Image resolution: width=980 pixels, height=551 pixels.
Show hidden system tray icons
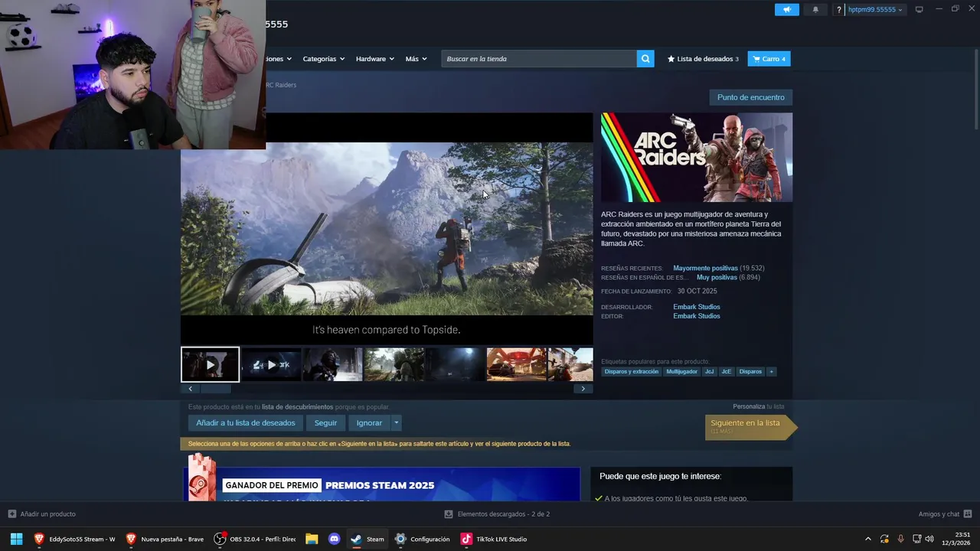pos(867,539)
